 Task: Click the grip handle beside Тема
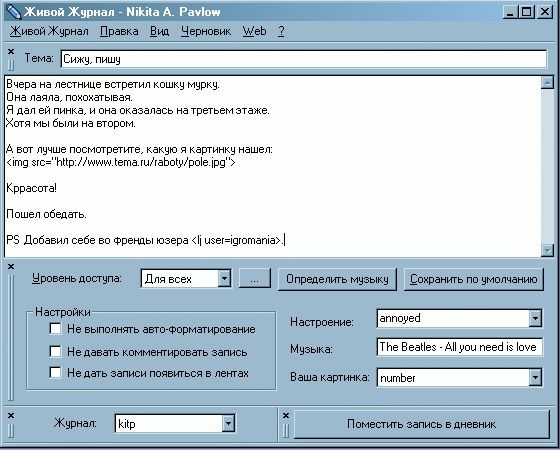coord(11,65)
